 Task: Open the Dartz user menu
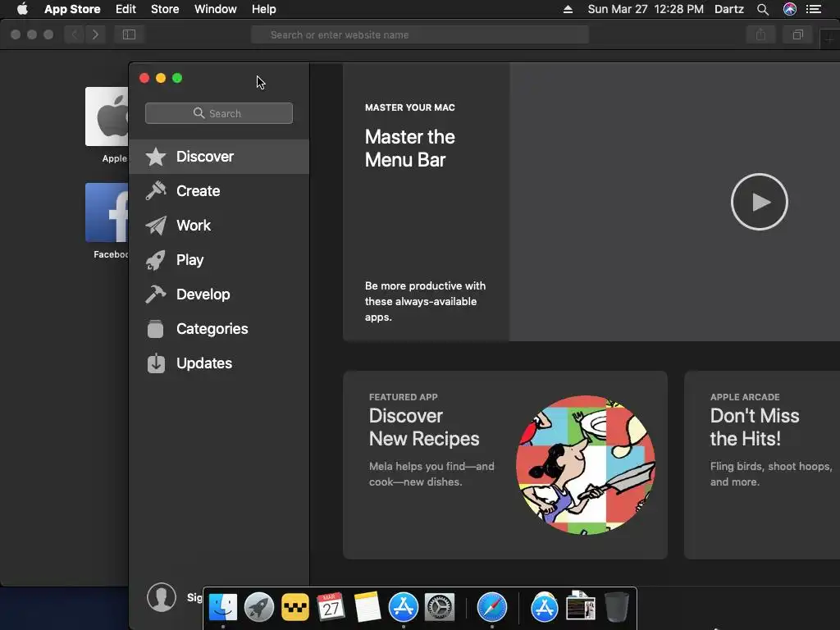[x=729, y=9]
